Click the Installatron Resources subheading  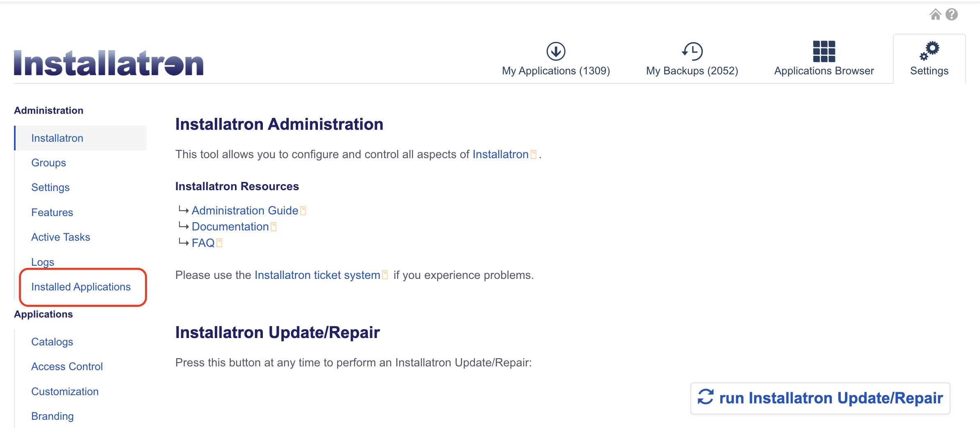[237, 186]
